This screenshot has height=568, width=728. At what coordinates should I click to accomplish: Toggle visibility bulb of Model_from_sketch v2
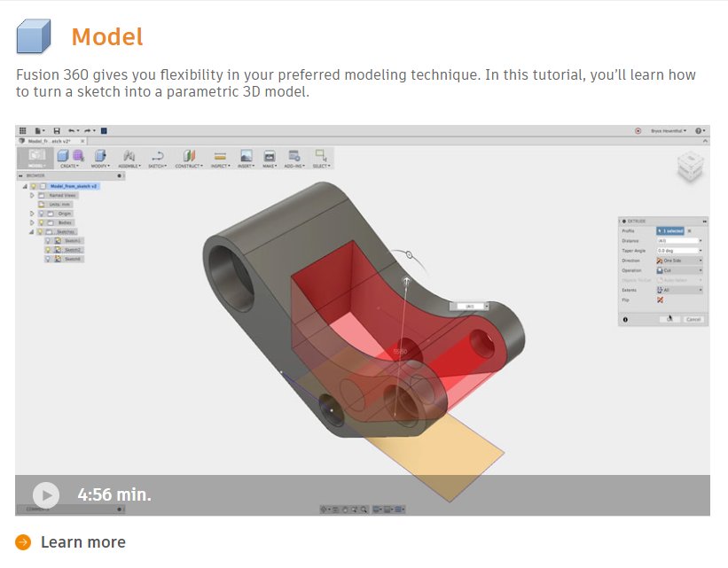click(x=34, y=186)
